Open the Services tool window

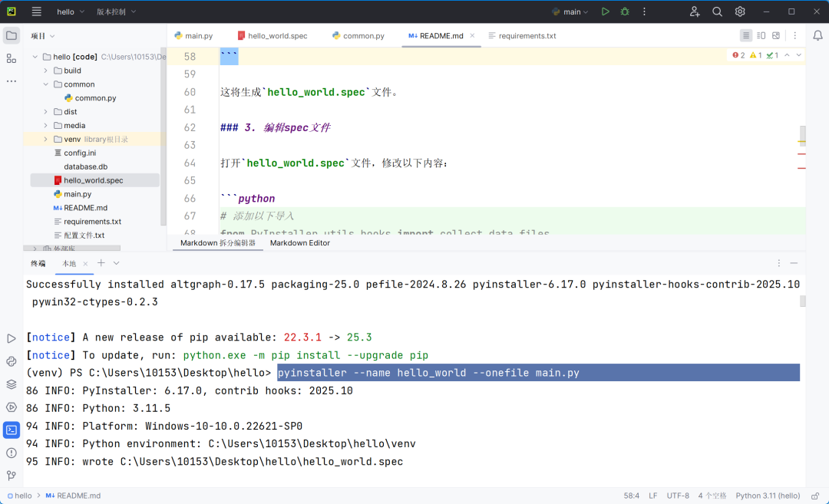pyautogui.click(x=11, y=407)
